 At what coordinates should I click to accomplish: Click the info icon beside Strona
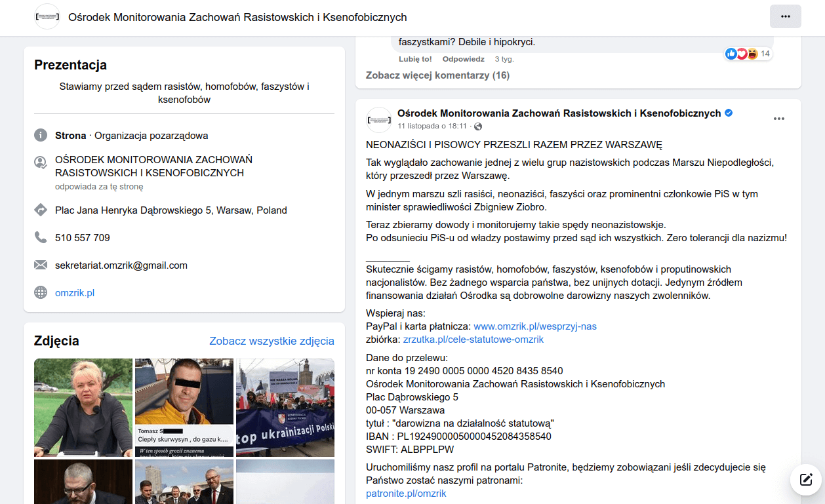41,136
